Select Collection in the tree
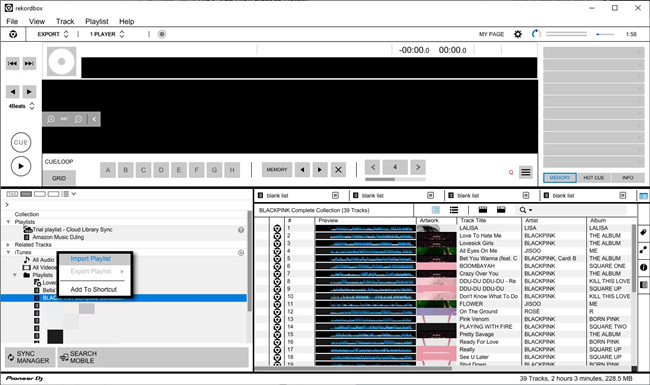 coord(27,214)
